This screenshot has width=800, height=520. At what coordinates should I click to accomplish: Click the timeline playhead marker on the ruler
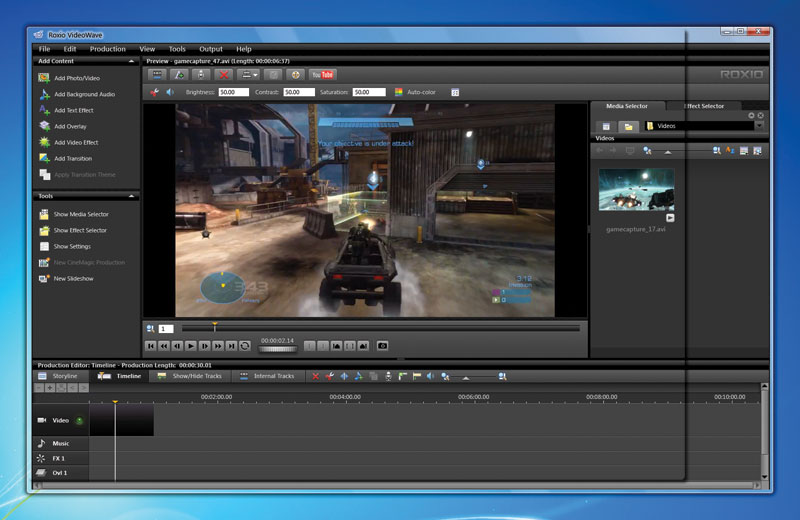click(115, 403)
